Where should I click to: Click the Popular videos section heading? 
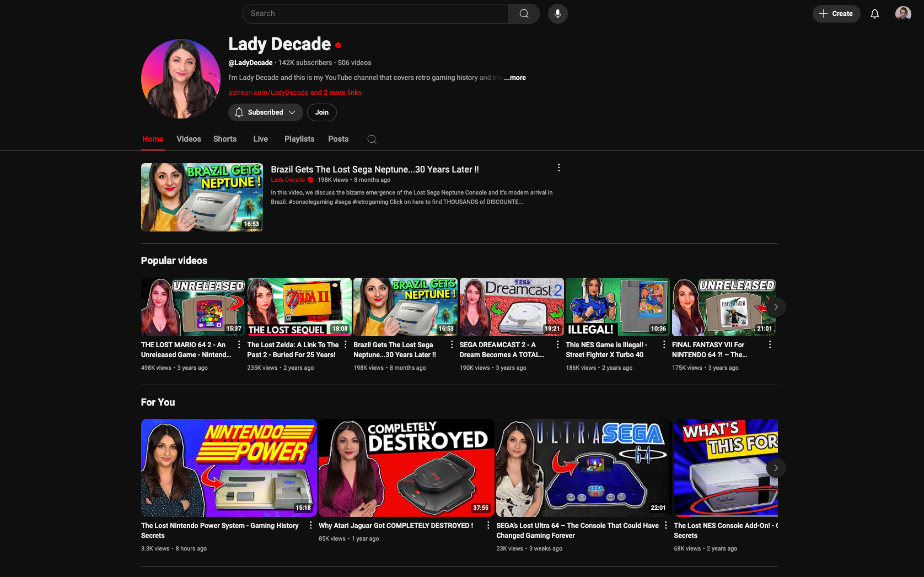pyautogui.click(x=174, y=261)
